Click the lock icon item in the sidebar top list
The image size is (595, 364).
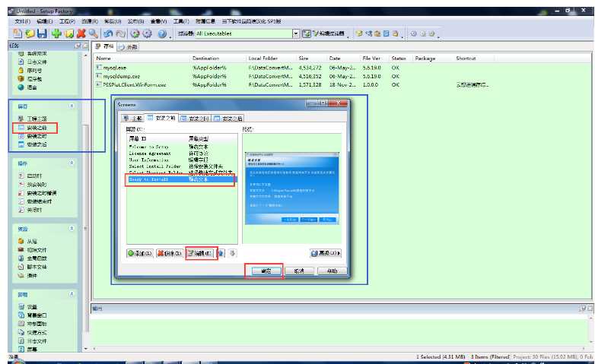[x=21, y=70]
